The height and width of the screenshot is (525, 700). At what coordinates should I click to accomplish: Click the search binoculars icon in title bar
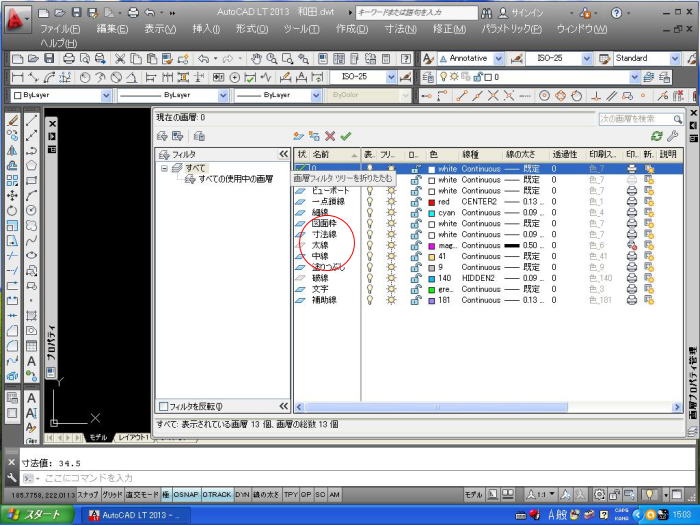click(x=486, y=13)
